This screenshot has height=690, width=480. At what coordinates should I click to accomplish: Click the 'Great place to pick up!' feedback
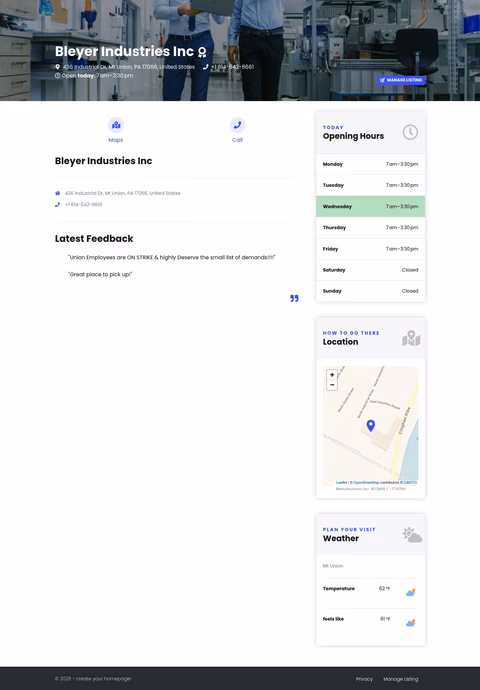100,275
